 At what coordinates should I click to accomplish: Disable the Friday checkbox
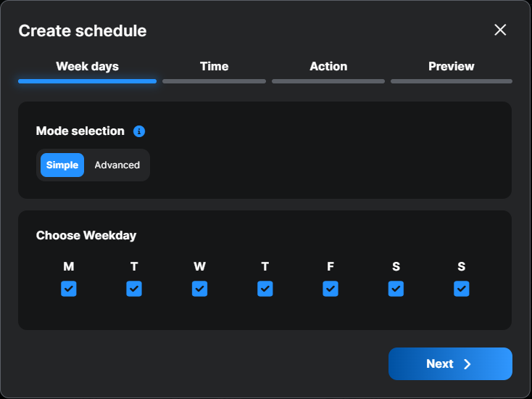331,289
